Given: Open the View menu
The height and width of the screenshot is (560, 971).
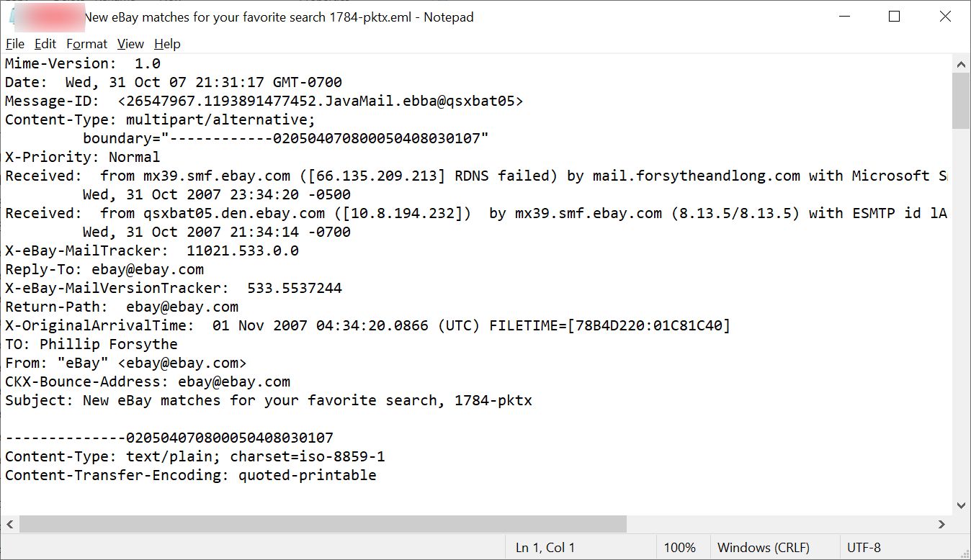Looking at the screenshot, I should tap(130, 44).
